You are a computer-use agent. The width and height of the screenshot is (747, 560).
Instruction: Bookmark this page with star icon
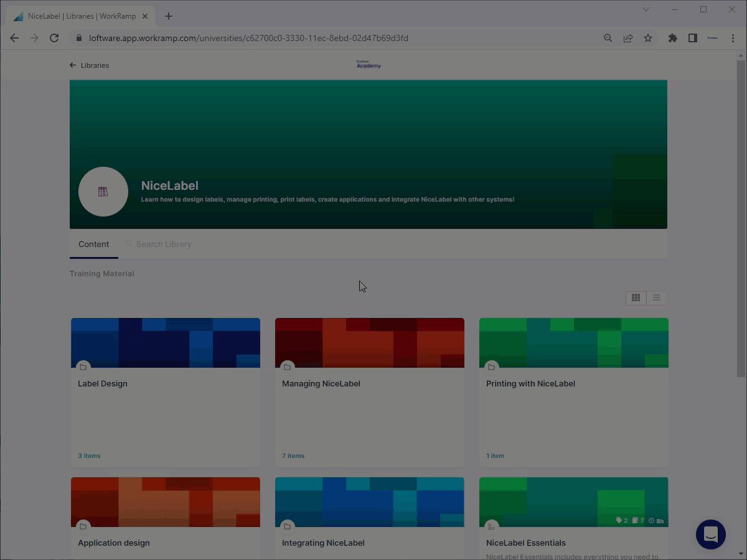click(x=648, y=38)
